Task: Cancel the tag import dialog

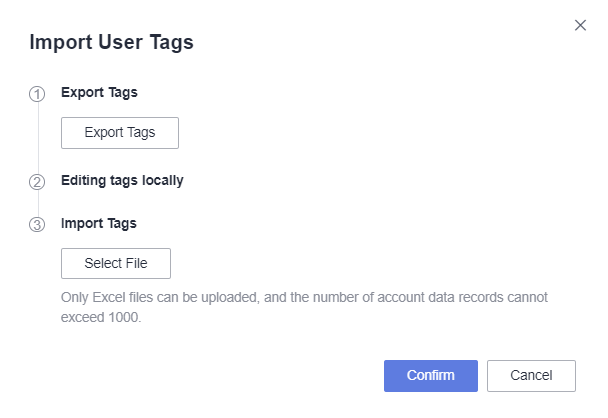Action: tap(531, 376)
